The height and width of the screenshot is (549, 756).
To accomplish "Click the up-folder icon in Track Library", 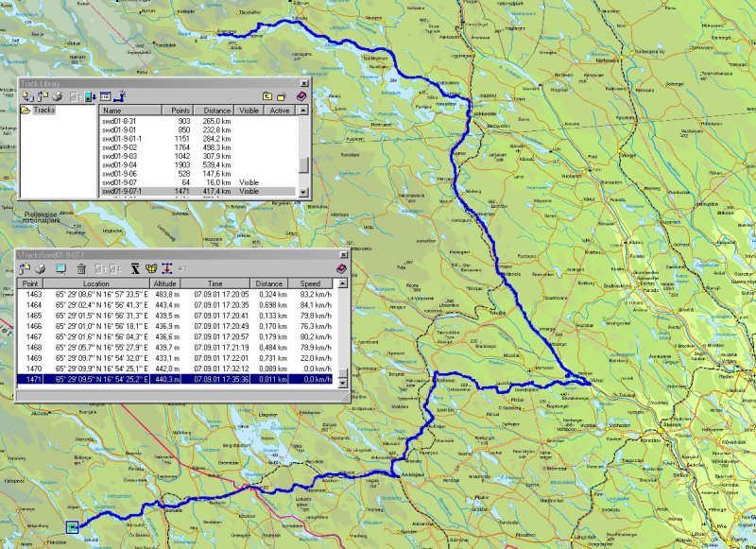I will click(x=267, y=96).
